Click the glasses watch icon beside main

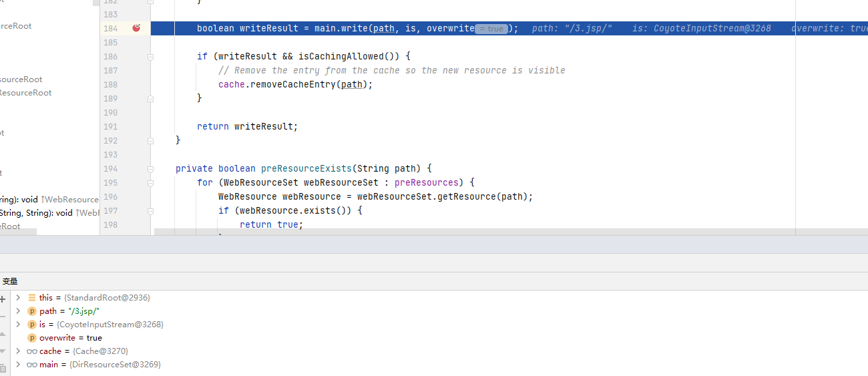point(32,365)
